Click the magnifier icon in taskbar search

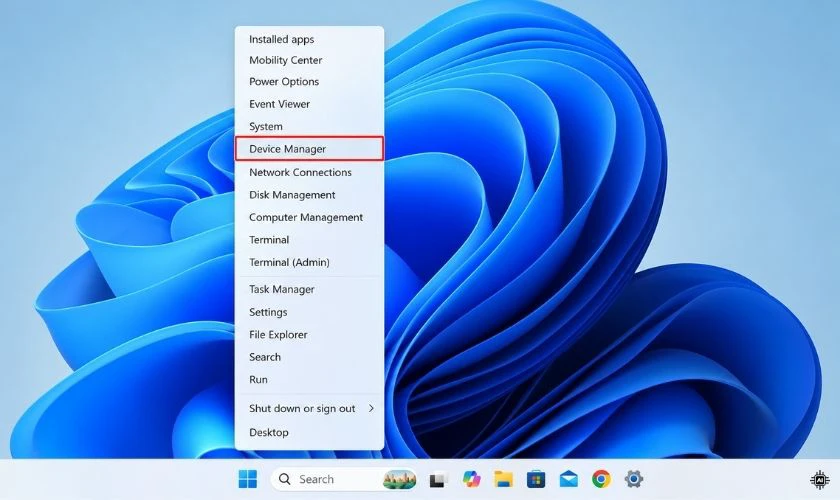point(285,479)
